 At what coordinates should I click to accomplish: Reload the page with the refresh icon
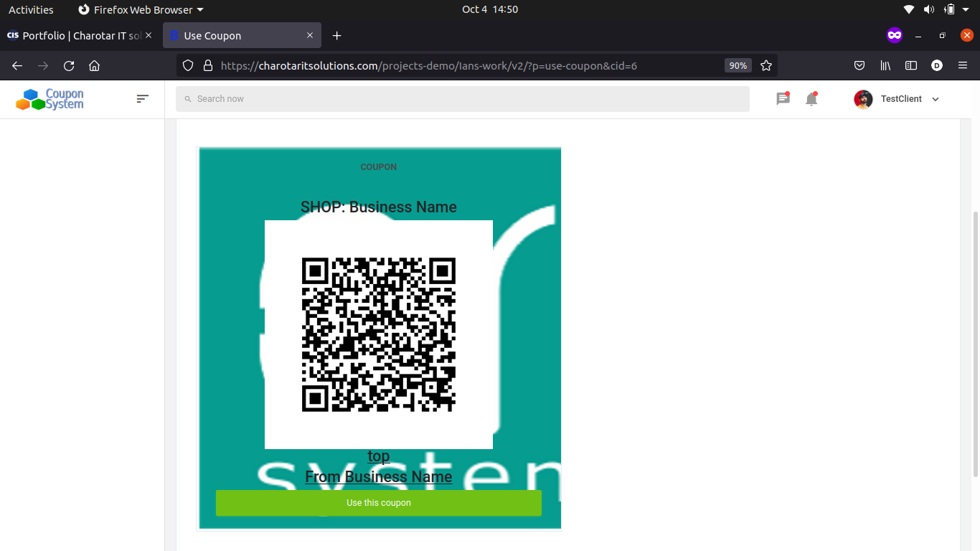(69, 65)
